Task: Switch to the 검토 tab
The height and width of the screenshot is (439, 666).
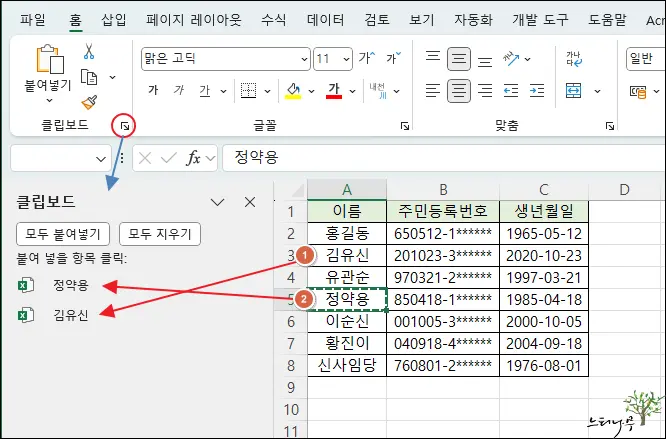Action: tap(377, 20)
